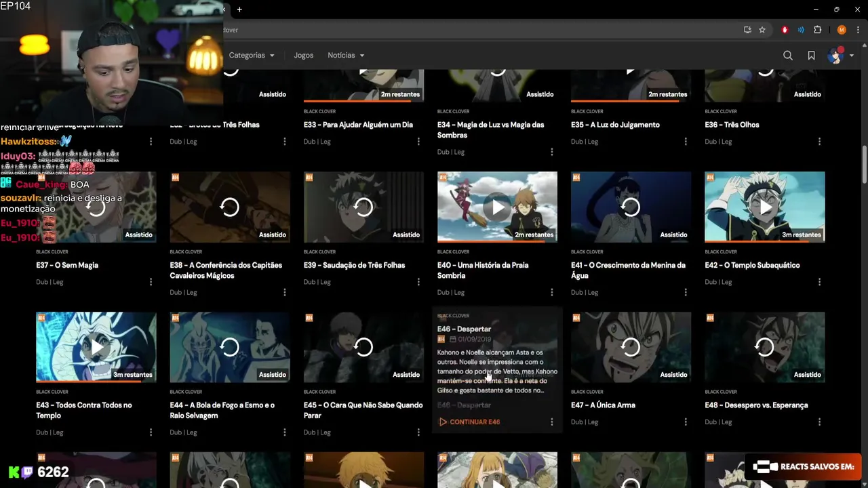Screen dimensions: 868x488
Task: Open title E39 - Saudação de Três Folhas
Action: click(x=354, y=265)
